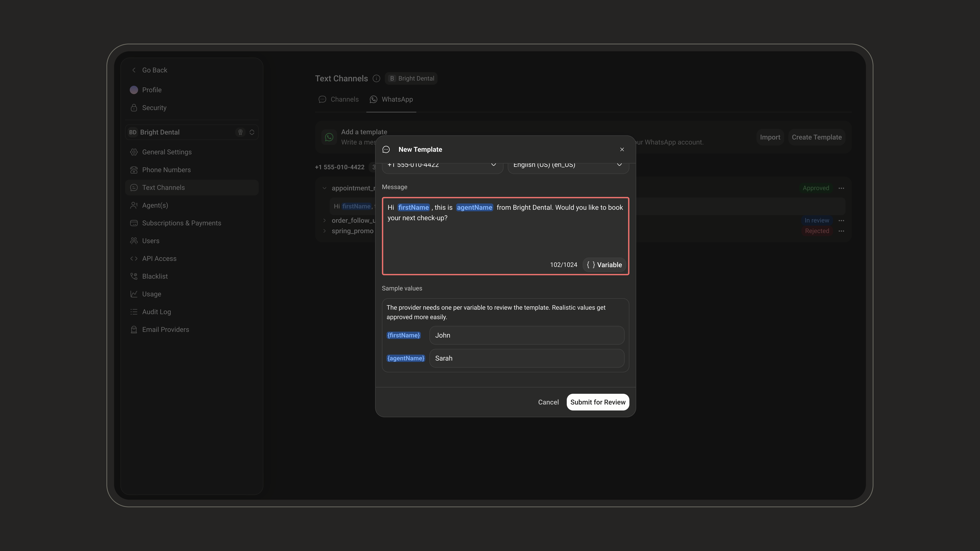Click Submit for Review
The image size is (980, 551).
(598, 402)
